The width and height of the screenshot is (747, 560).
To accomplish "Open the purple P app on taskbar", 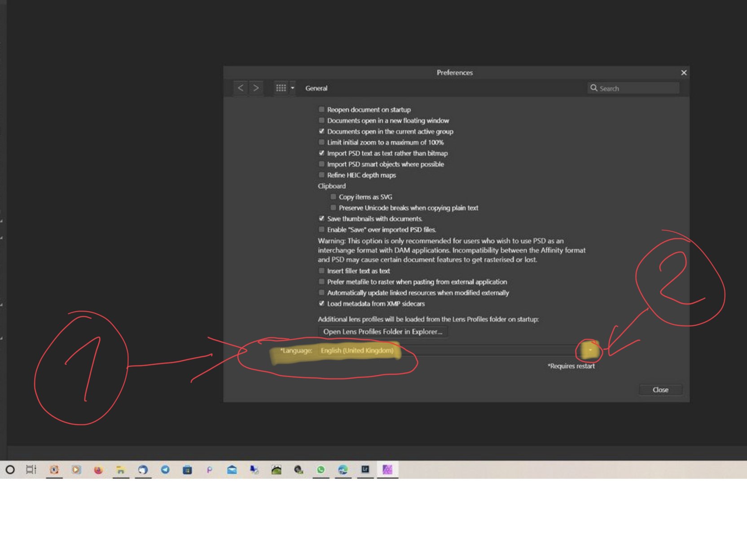I will click(x=210, y=470).
